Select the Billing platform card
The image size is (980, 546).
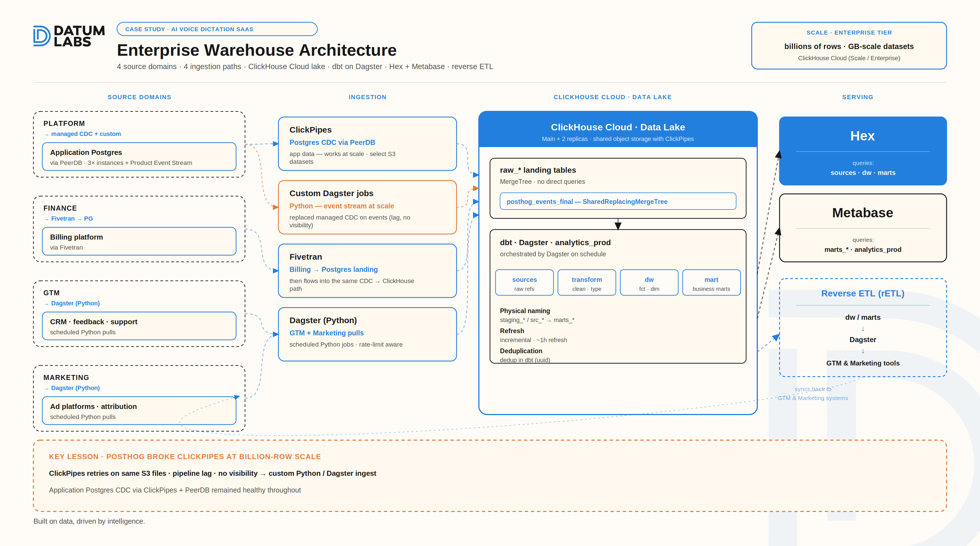tap(139, 242)
